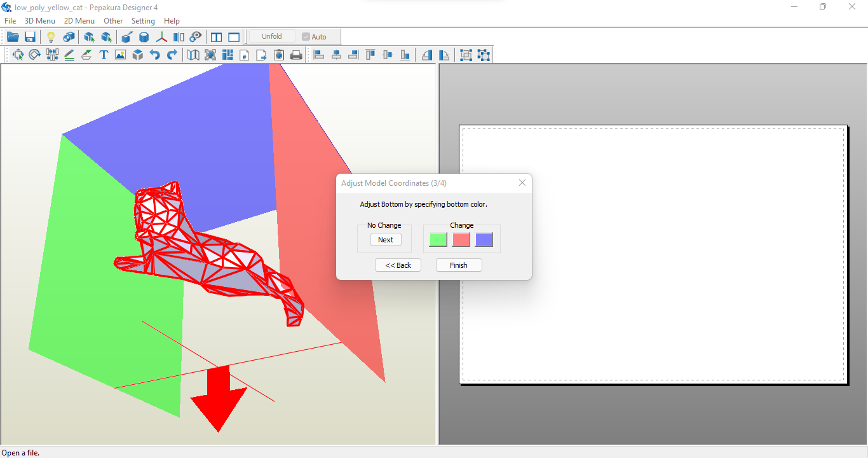The width and height of the screenshot is (868, 458).
Task: Pick the pencil edge color tool
Action: (x=69, y=55)
